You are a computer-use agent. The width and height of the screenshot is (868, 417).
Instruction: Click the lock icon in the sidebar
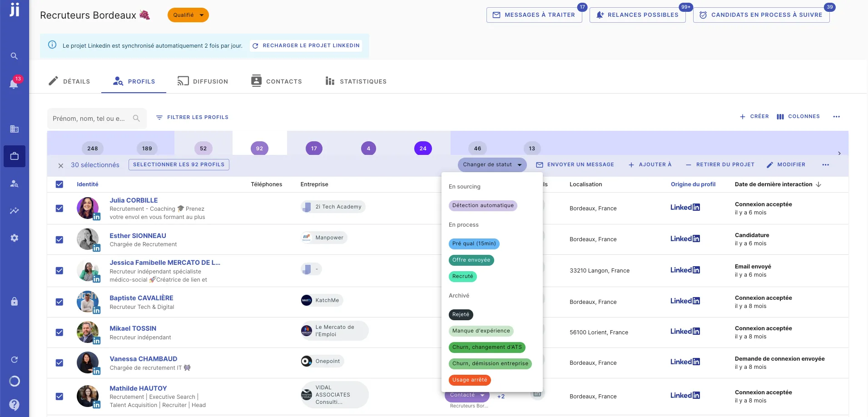click(14, 301)
